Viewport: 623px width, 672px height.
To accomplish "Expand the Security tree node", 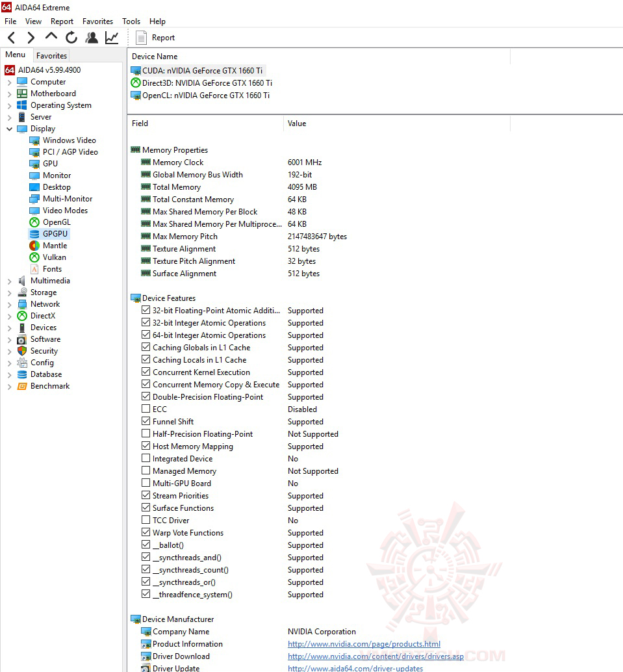I will [x=10, y=351].
